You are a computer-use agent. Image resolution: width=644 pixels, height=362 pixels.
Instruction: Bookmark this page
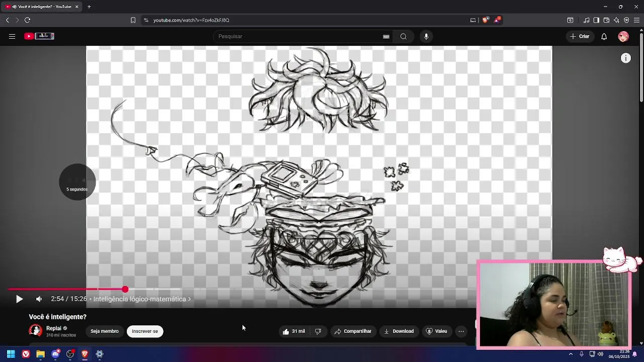coord(133,20)
